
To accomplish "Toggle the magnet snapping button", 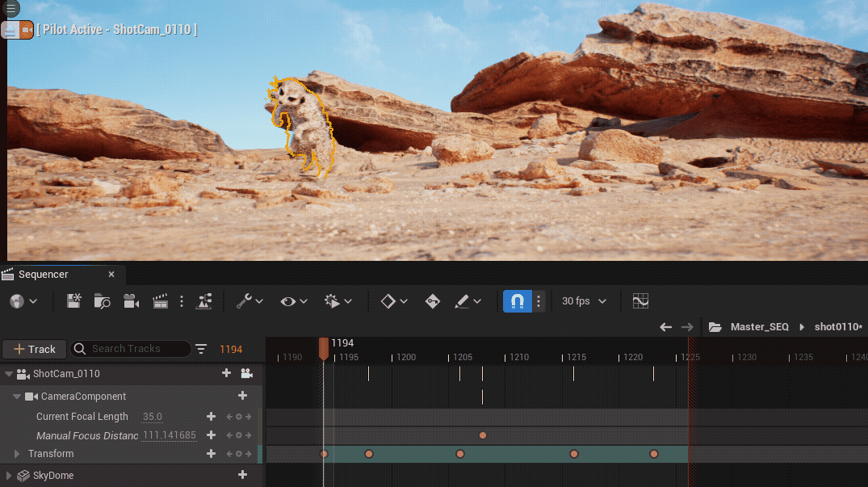I will (517, 301).
